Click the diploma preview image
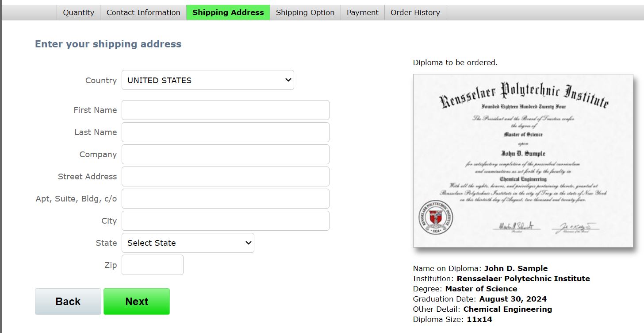Viewport: 644px width, 333px height. tap(523, 161)
